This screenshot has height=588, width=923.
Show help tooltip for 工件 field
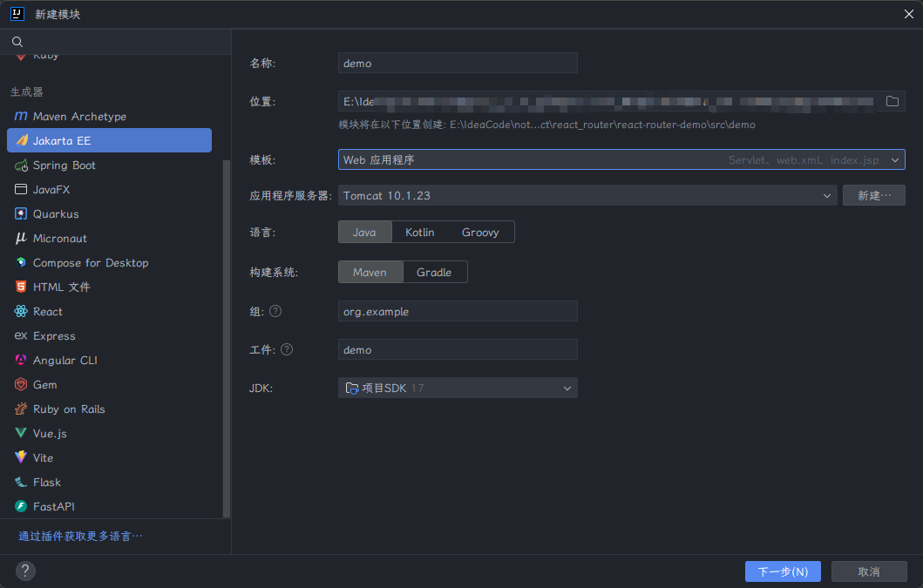point(287,349)
